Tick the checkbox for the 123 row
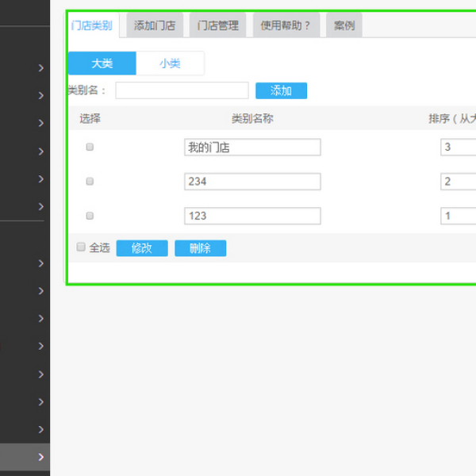The height and width of the screenshot is (476, 476). coord(90,216)
